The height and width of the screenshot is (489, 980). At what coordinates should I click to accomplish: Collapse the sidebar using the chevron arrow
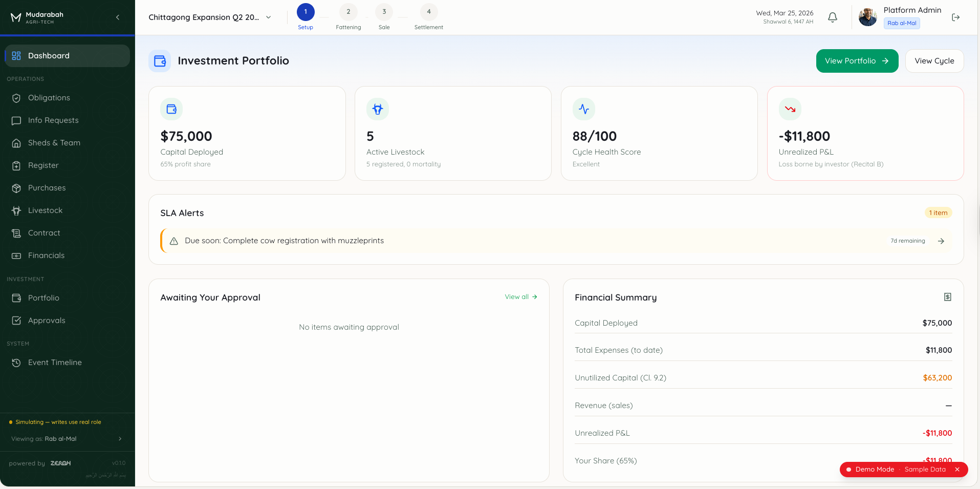118,17
